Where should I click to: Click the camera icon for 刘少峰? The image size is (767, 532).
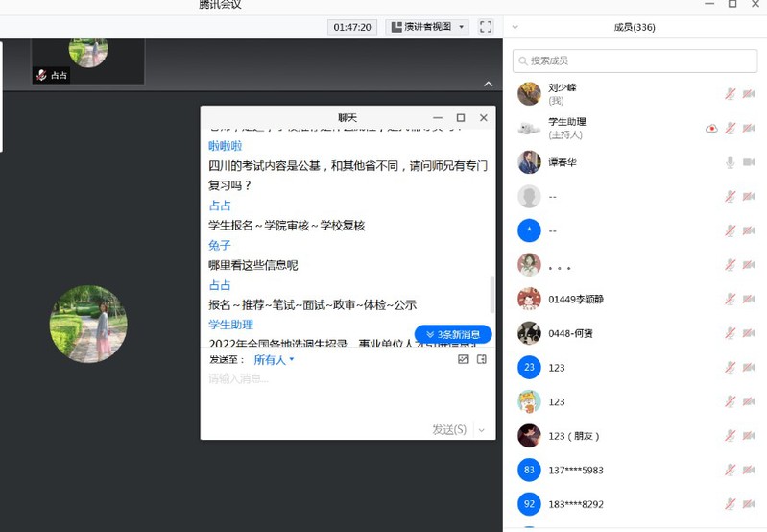749,93
